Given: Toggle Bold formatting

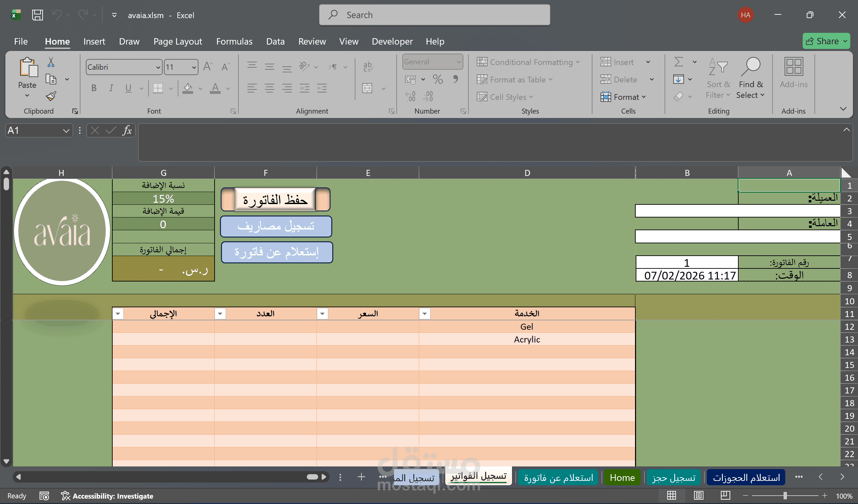Looking at the screenshot, I should 94,88.
